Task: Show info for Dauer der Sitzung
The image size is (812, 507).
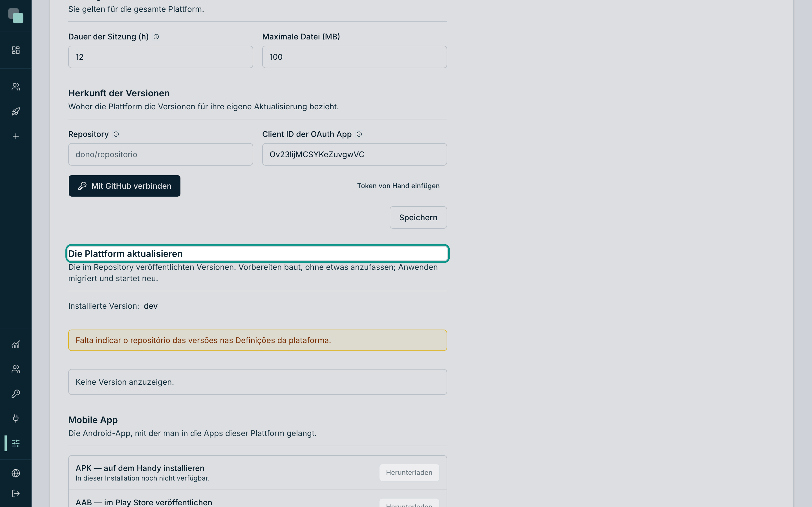Action: [x=156, y=37]
